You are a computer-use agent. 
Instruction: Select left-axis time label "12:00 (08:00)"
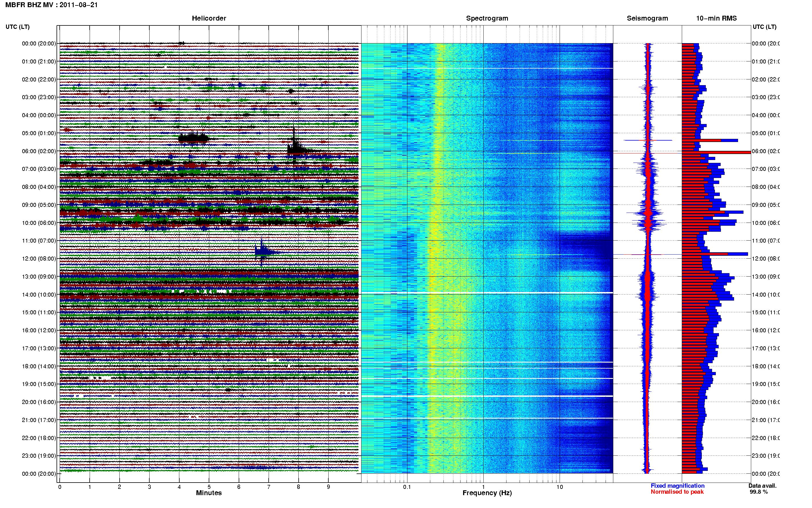[39, 258]
